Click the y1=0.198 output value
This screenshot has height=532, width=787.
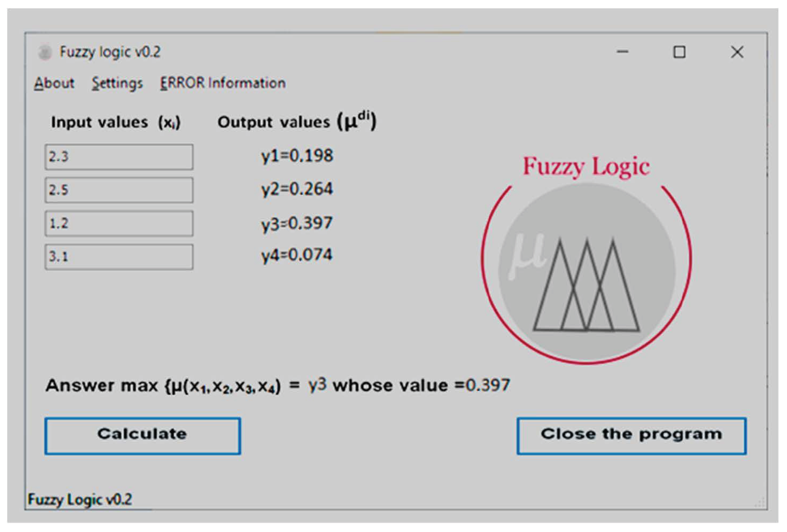pos(297,156)
